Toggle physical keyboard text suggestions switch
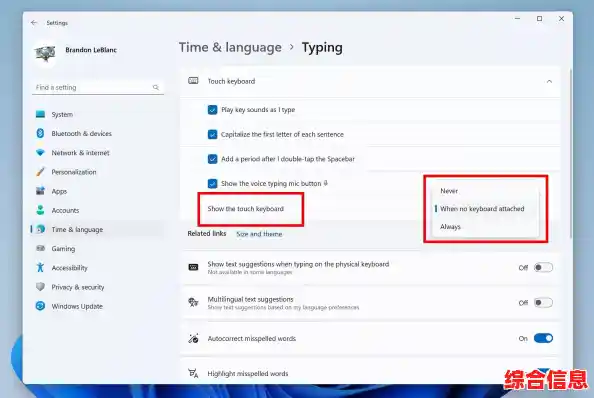The width and height of the screenshot is (594, 398). tap(543, 267)
